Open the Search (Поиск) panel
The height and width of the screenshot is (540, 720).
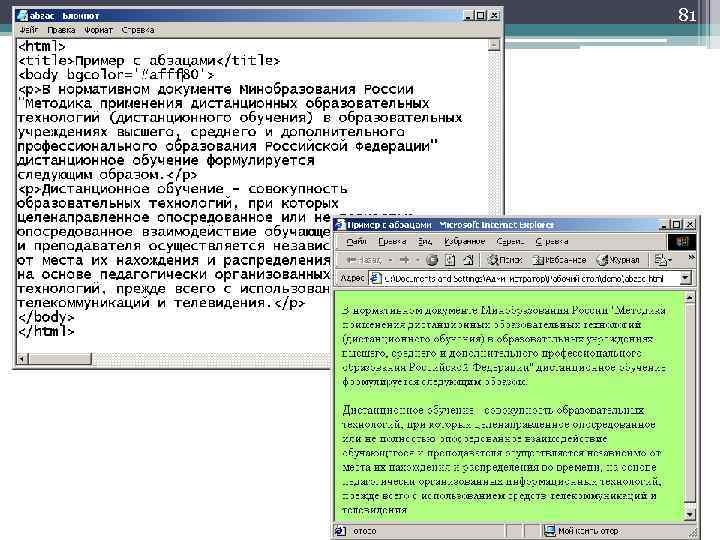coord(504,260)
